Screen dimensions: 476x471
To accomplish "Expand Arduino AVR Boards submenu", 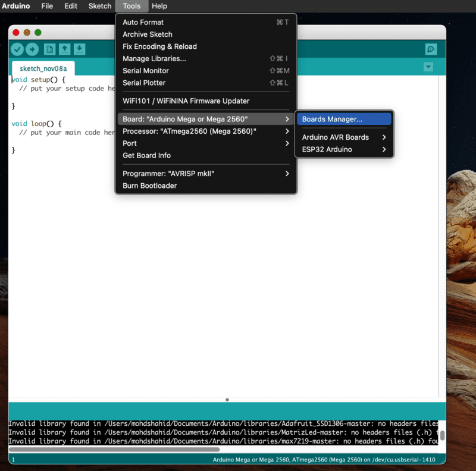I will pos(344,137).
